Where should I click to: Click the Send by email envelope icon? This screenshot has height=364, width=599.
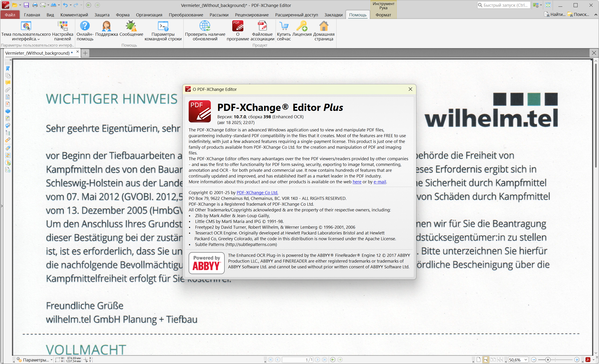point(43,5)
